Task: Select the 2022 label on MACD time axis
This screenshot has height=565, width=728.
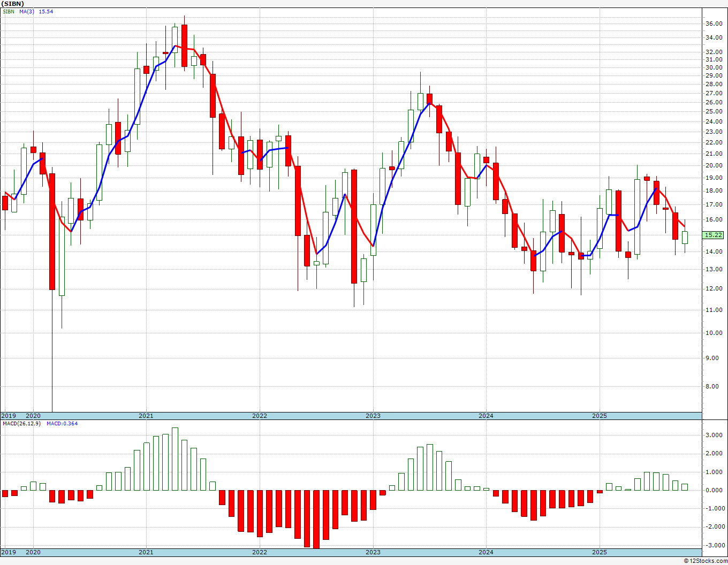Action: tap(260, 552)
